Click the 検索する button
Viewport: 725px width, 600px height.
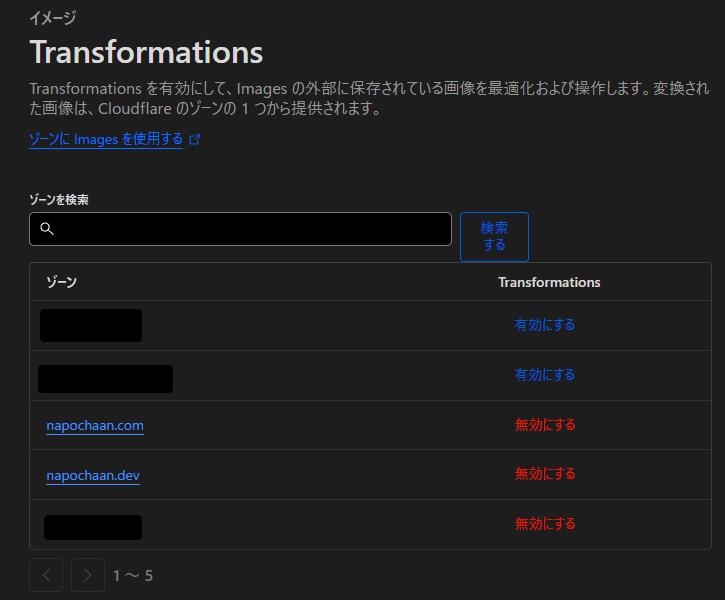pos(494,237)
